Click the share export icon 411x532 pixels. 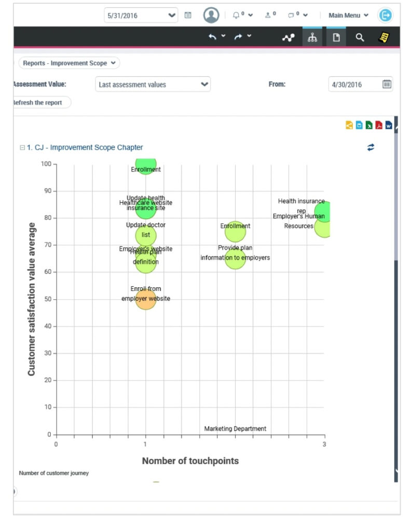point(349,125)
